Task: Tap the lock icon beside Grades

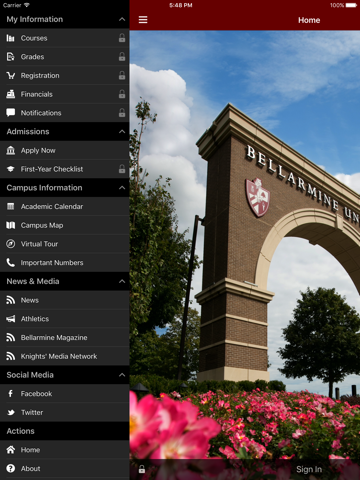Action: [122, 57]
